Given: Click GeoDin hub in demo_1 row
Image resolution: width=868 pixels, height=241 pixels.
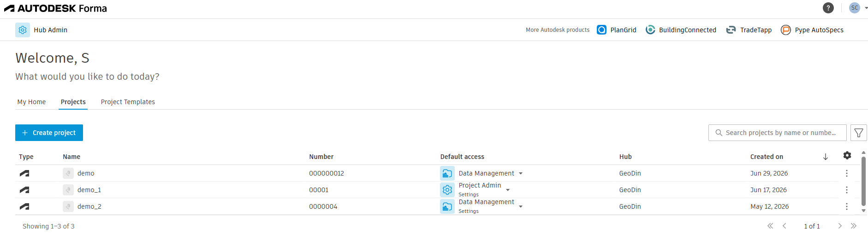Looking at the screenshot, I should tap(630, 190).
